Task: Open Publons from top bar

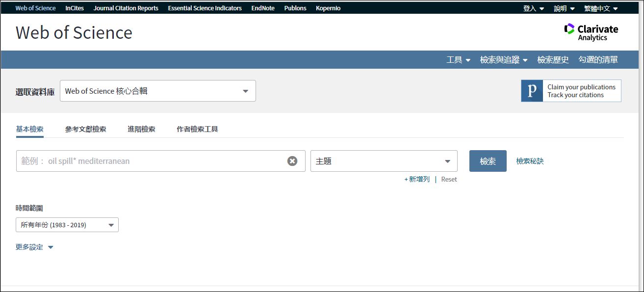Action: (295, 8)
